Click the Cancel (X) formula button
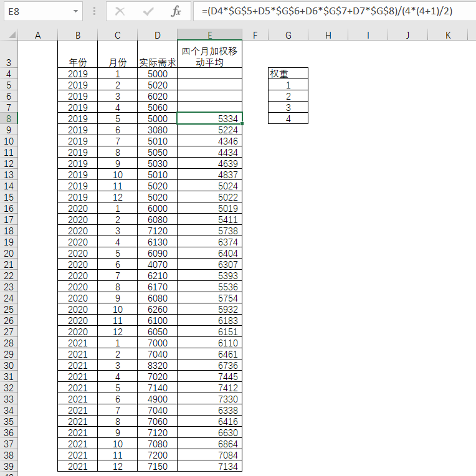 pos(120,11)
